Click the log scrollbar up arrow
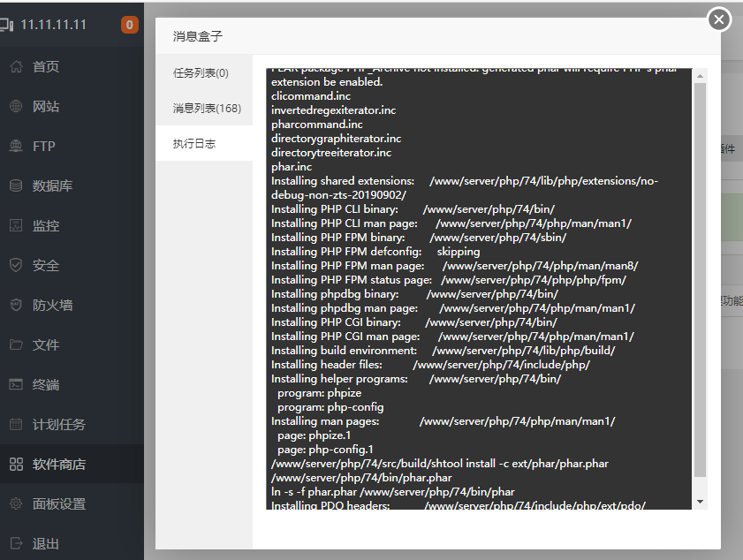Viewport: 743px width, 560px height. point(700,76)
